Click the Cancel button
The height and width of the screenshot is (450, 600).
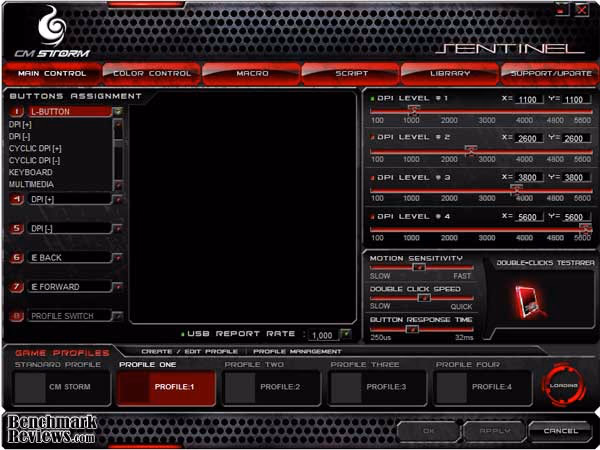point(561,431)
